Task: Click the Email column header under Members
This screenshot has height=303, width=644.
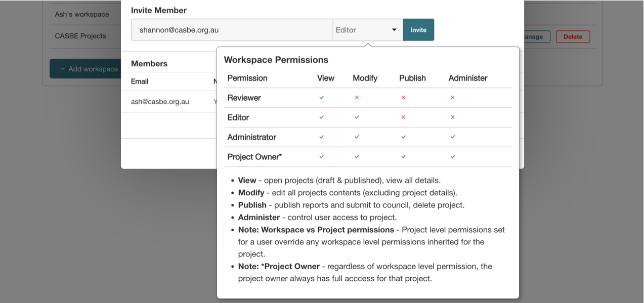Action: pos(140,81)
